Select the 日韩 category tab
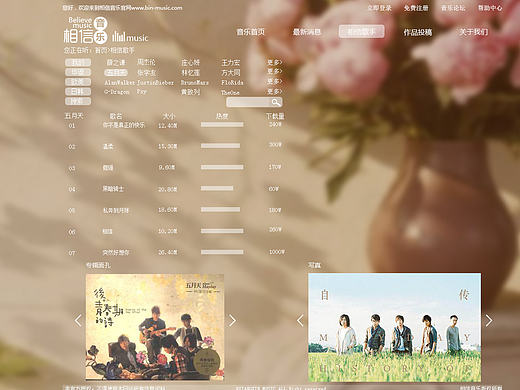The width and height of the screenshot is (520, 390). click(78, 91)
